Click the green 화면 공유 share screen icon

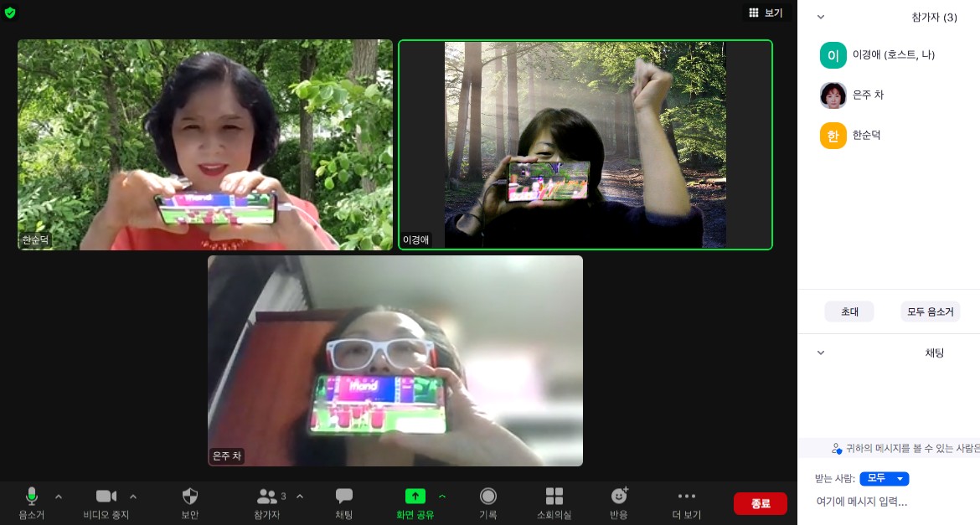415,497
